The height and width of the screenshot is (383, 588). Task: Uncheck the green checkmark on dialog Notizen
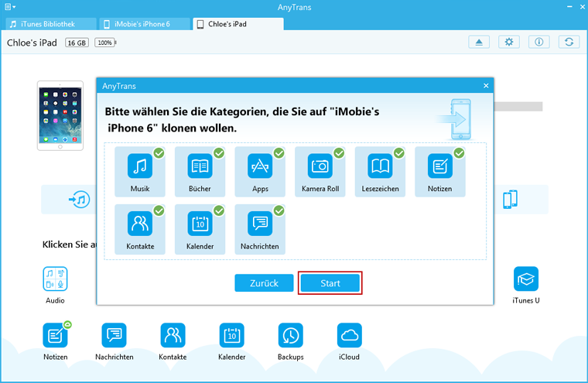(459, 153)
